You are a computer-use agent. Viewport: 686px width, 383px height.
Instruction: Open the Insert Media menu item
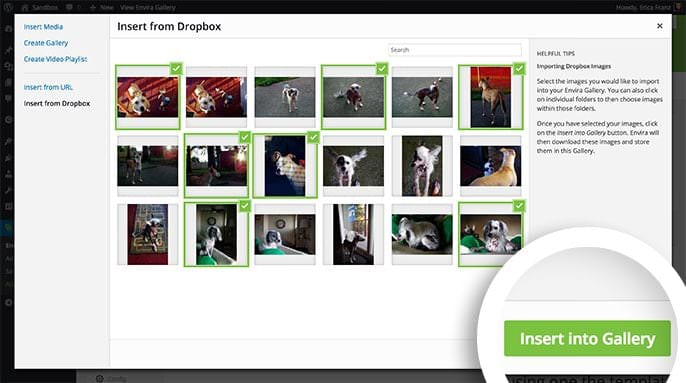point(43,27)
